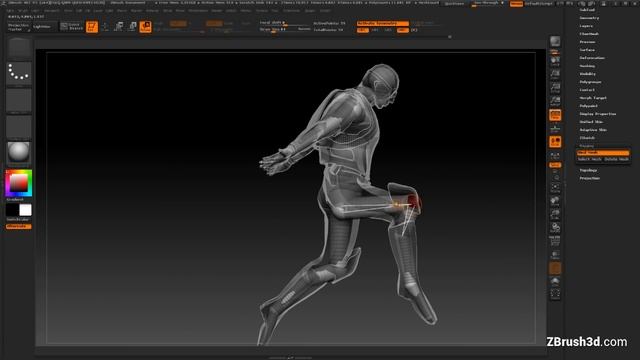The height and width of the screenshot is (360, 640).
Task: Click the Quick Sketch button
Action: pos(72,27)
